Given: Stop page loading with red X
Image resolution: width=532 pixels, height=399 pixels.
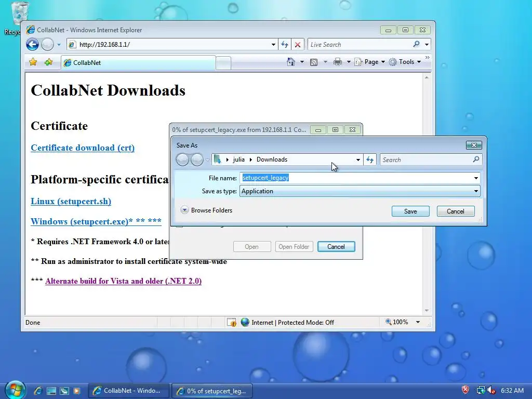Looking at the screenshot, I should (x=298, y=45).
